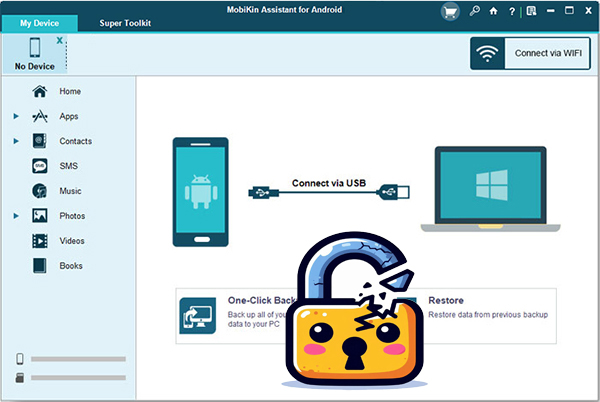Click the Apps icon in sidebar
The height and width of the screenshot is (402, 600).
40,116
